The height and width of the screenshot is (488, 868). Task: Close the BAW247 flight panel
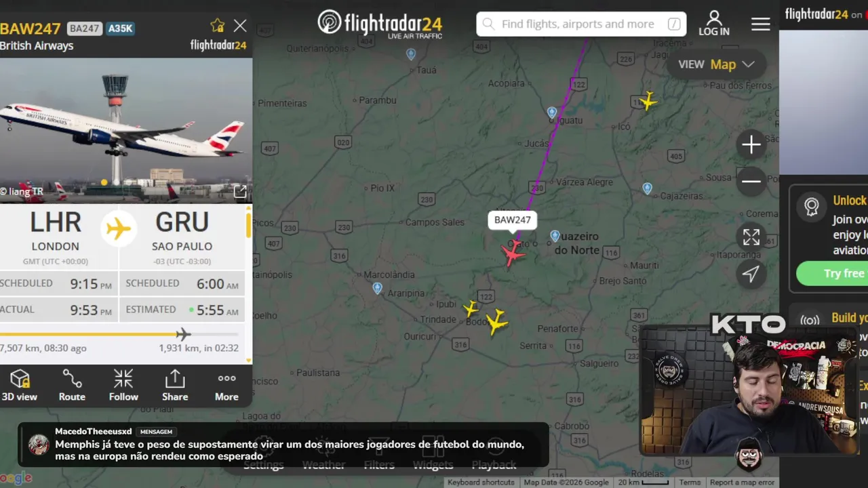pyautogui.click(x=240, y=26)
